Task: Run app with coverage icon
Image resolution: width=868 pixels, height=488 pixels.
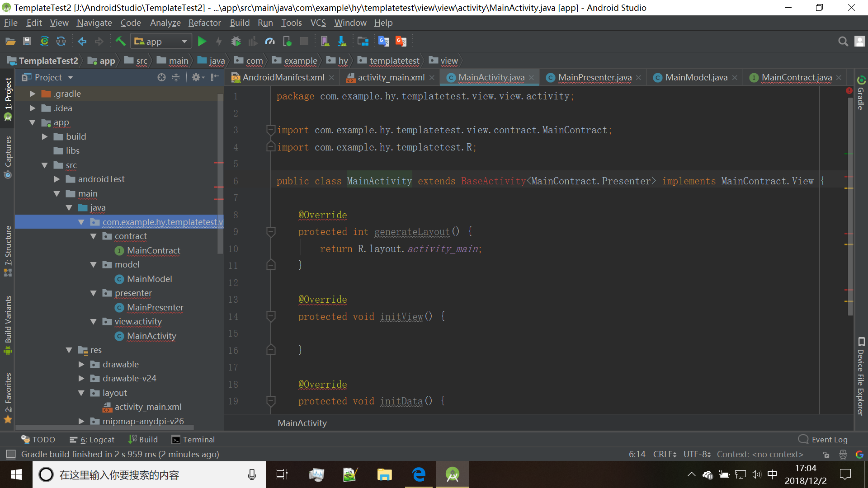Action: coord(253,42)
